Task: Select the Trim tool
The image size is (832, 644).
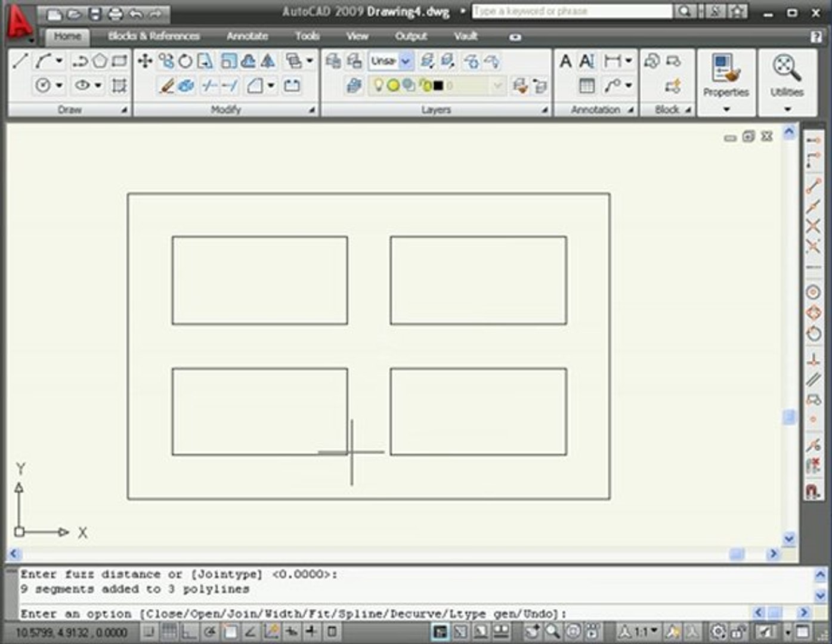Action: (209, 86)
